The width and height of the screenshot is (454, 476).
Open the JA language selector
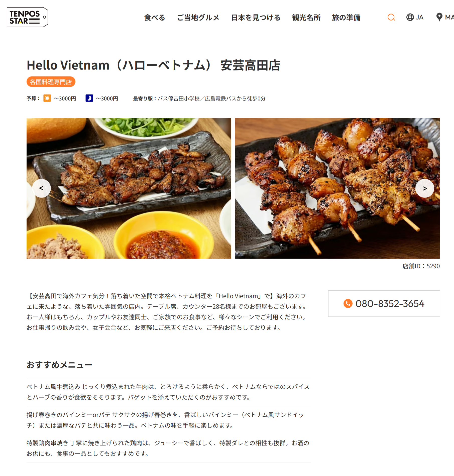pyautogui.click(x=415, y=17)
